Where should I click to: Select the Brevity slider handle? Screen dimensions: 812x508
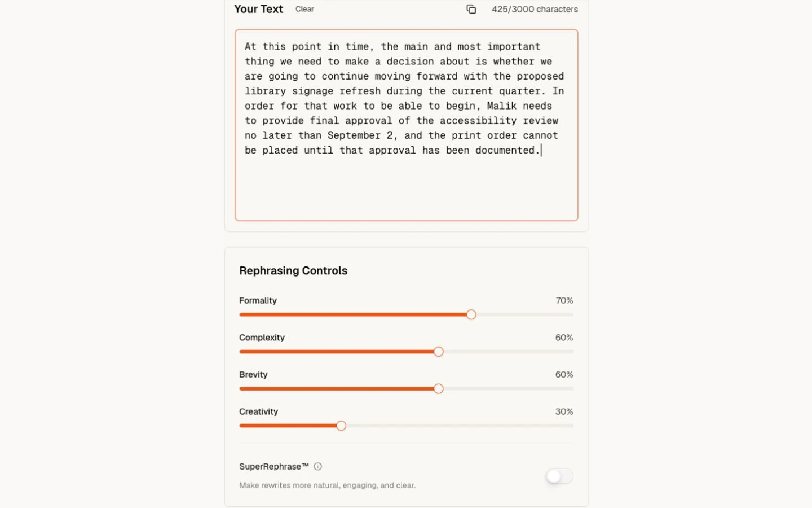pyautogui.click(x=439, y=389)
